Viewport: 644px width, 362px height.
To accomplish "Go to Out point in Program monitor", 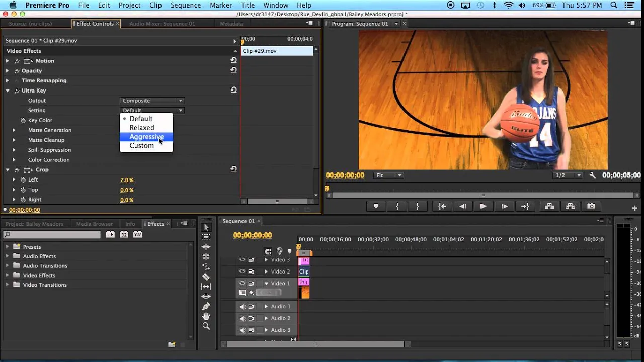I will click(x=525, y=206).
